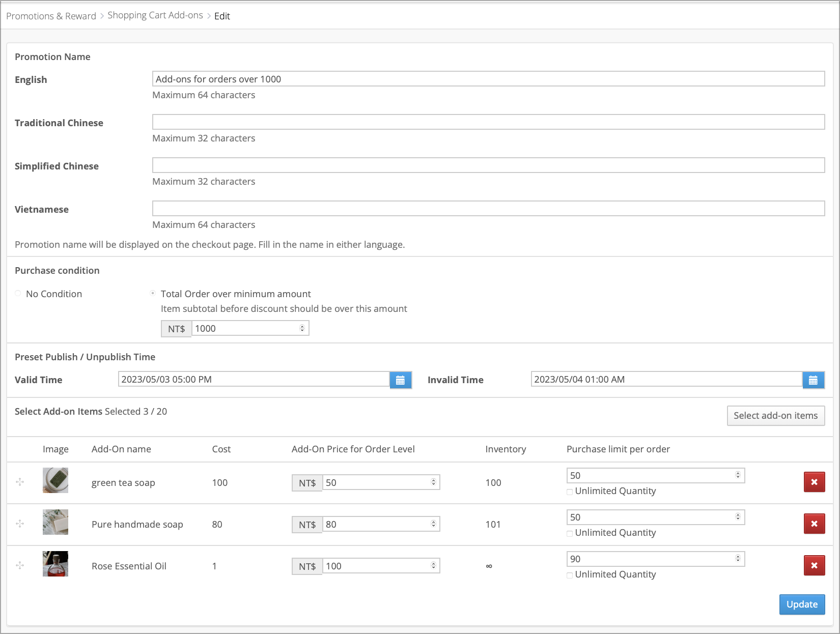840x634 pixels.
Task: Enable Unlimited Quantity for green tea soap
Action: pos(570,492)
